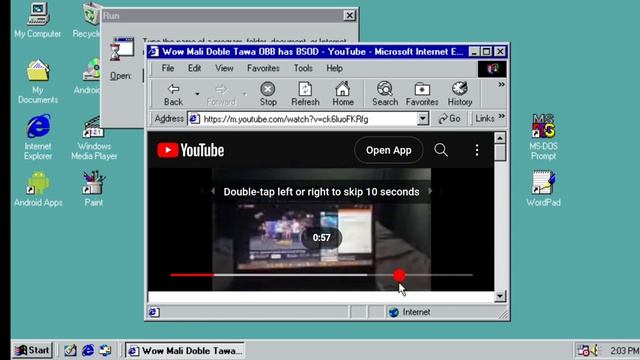This screenshot has width=640, height=360.
Task: Click the Internet Explorer quick launch icon
Action: pos(88,350)
